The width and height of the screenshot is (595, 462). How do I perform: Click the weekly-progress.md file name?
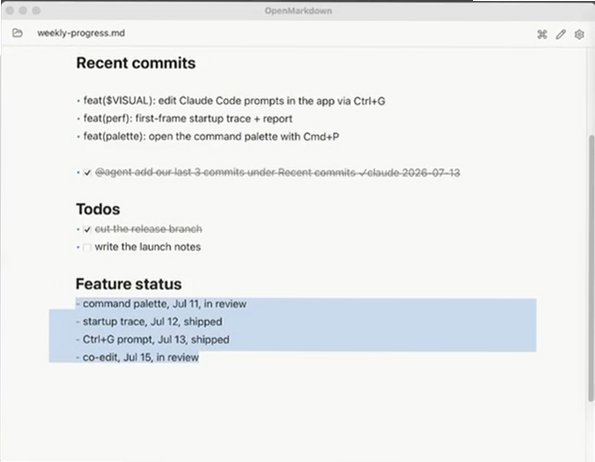point(81,33)
